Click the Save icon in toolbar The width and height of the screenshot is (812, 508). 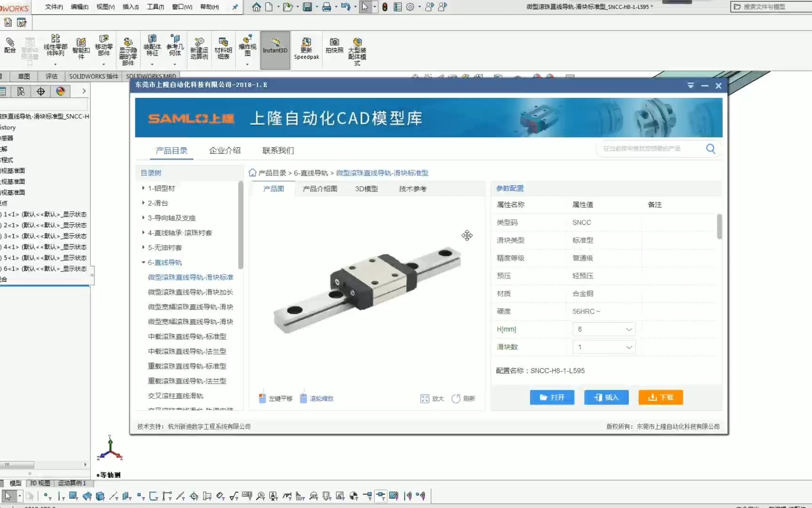(307, 7)
